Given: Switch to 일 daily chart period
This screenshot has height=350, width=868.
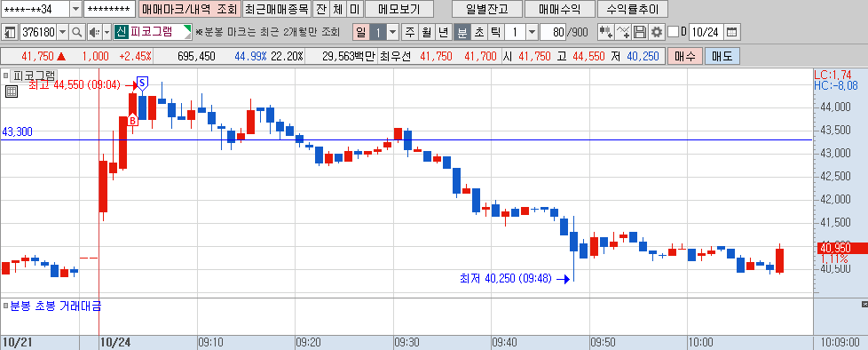Looking at the screenshot, I should (360, 32).
